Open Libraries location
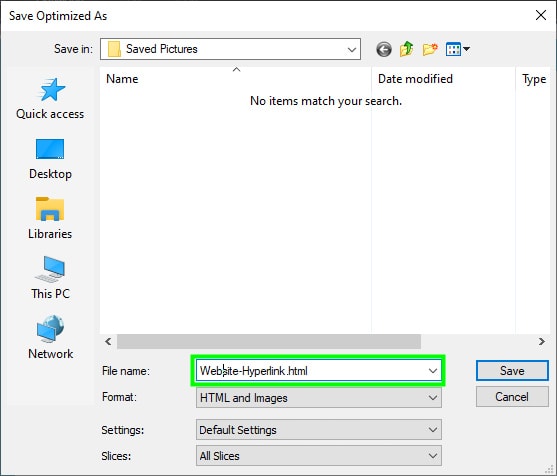The height and width of the screenshot is (476, 557). pyautogui.click(x=50, y=219)
